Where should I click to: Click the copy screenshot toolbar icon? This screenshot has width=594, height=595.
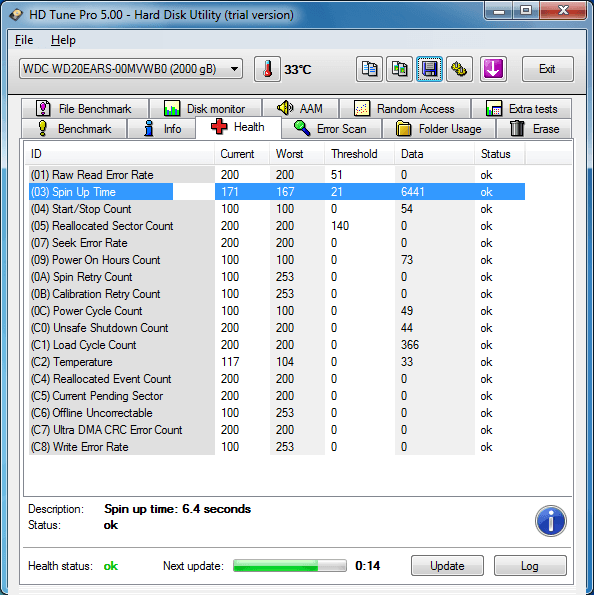[x=399, y=69]
